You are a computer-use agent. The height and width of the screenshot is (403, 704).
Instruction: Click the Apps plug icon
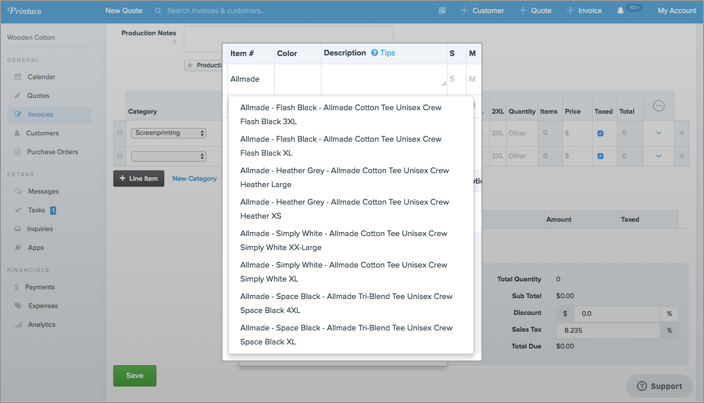click(x=18, y=247)
